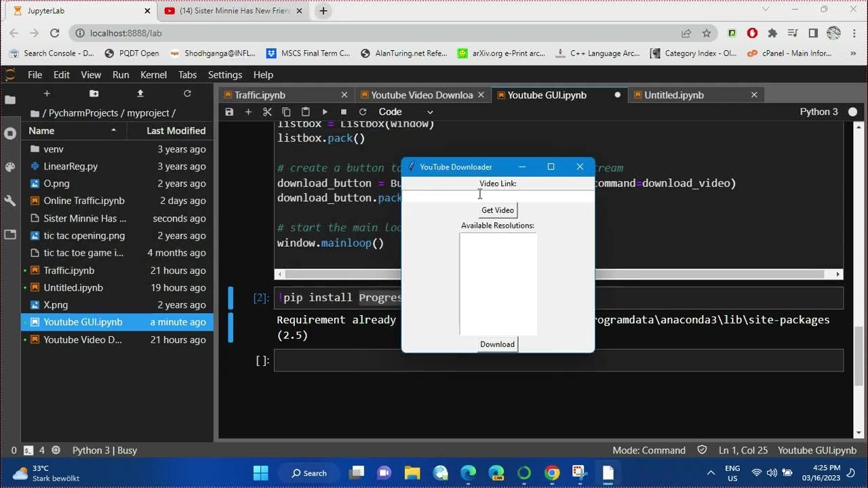Screen dimensions: 868x488
Task: Run the selected cell with play icon
Action: pos(325,112)
